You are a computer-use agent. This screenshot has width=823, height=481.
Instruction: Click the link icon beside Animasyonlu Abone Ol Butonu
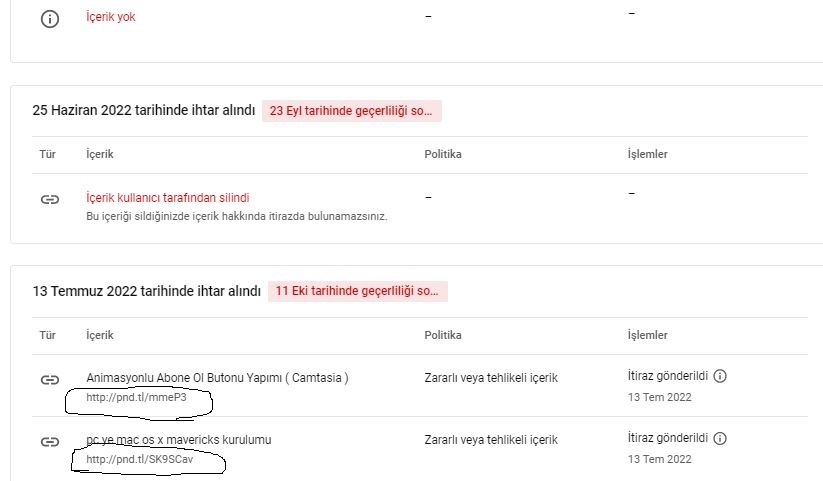[x=50, y=380]
